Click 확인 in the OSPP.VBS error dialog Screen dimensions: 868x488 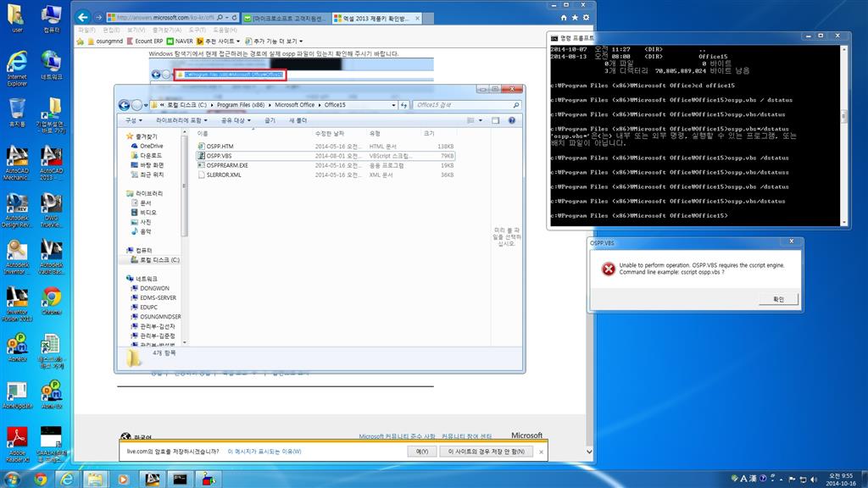(779, 299)
